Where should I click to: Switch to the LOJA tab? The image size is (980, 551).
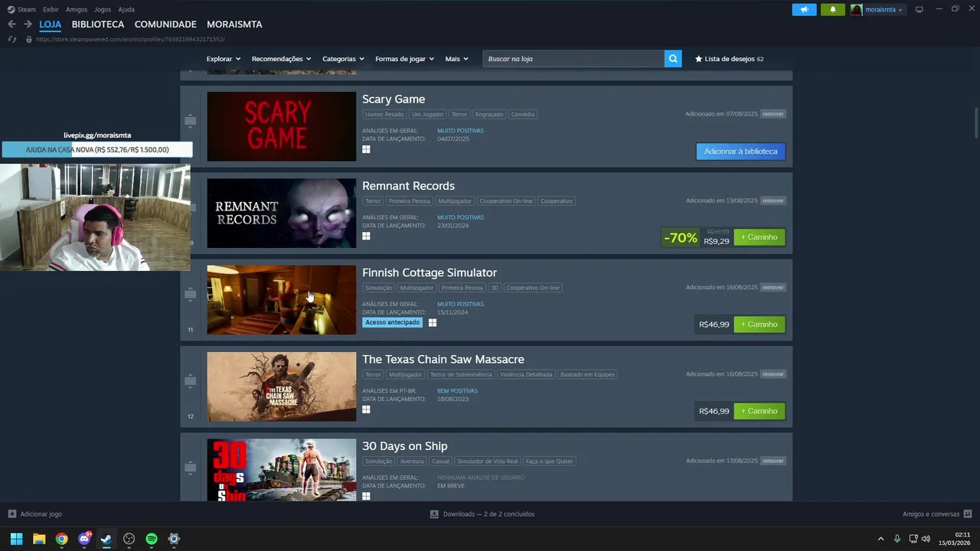point(51,24)
